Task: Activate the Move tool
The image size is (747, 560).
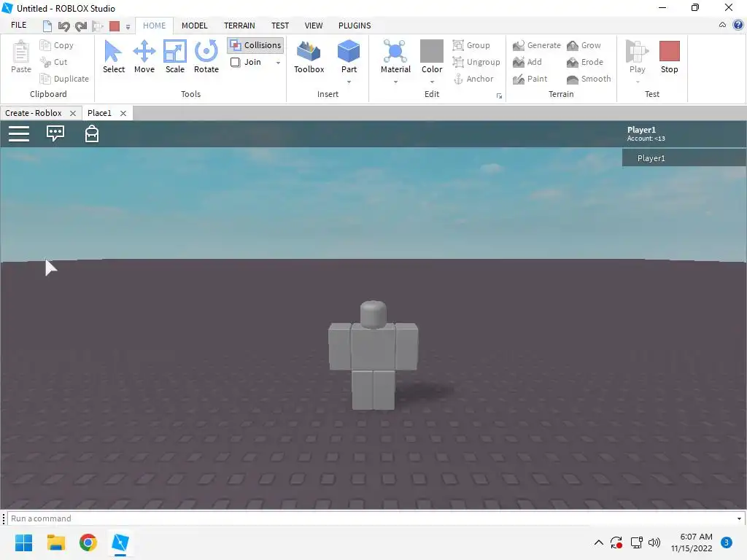Action: coord(144,57)
